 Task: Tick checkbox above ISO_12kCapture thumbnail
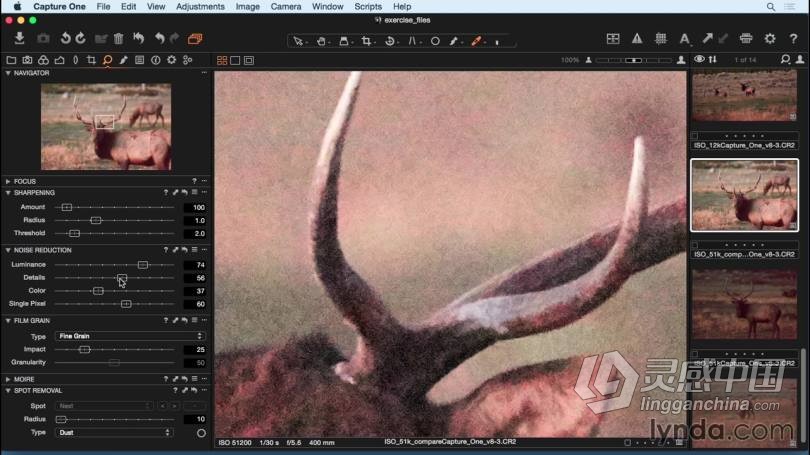pos(695,136)
